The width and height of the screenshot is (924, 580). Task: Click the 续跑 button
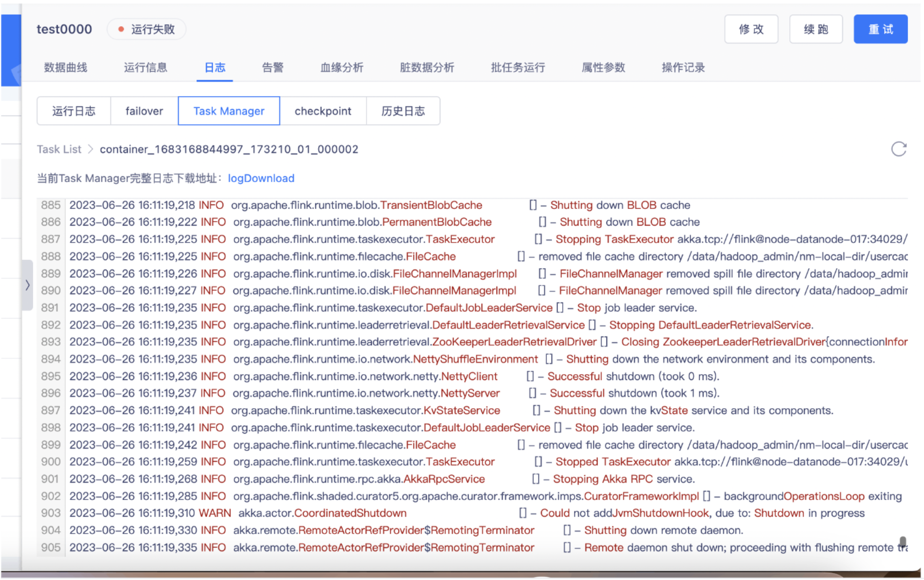coord(816,29)
